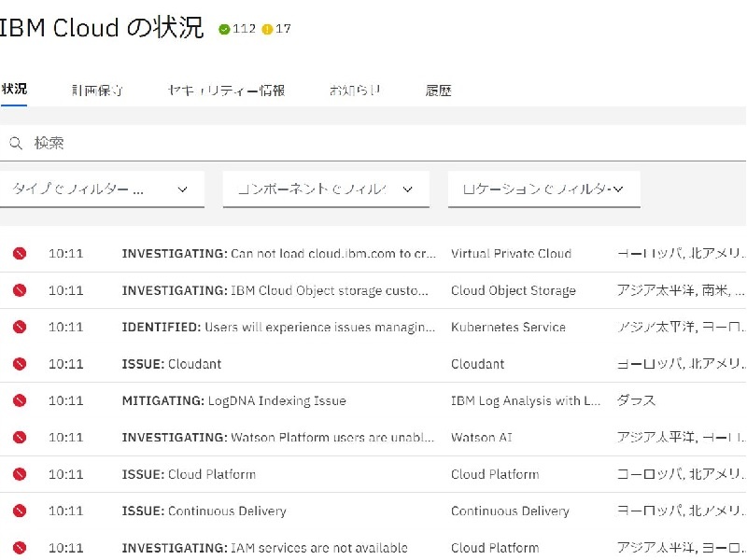Open the ロケーションでフィルター dropdown

tap(543, 189)
